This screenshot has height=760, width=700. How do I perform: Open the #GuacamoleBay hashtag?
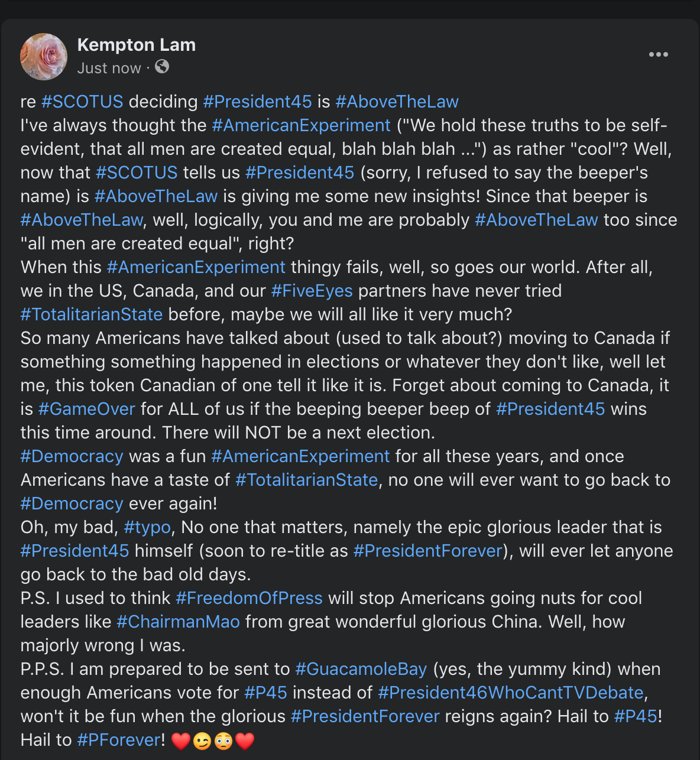pos(361,669)
